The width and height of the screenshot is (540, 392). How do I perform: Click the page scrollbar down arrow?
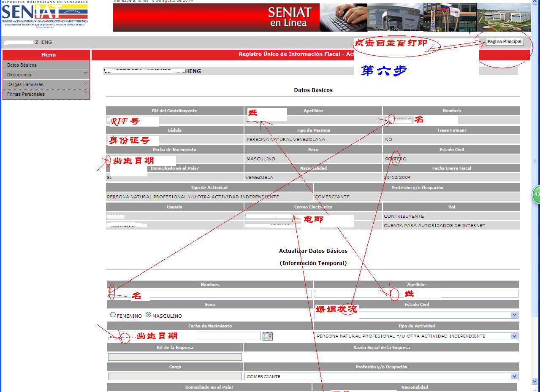(535, 381)
